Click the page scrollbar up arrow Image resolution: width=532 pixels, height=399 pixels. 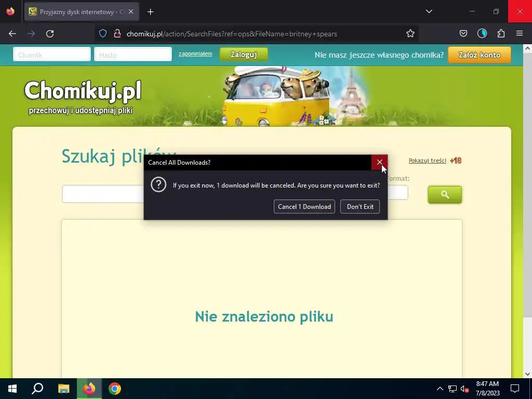[x=527, y=48]
